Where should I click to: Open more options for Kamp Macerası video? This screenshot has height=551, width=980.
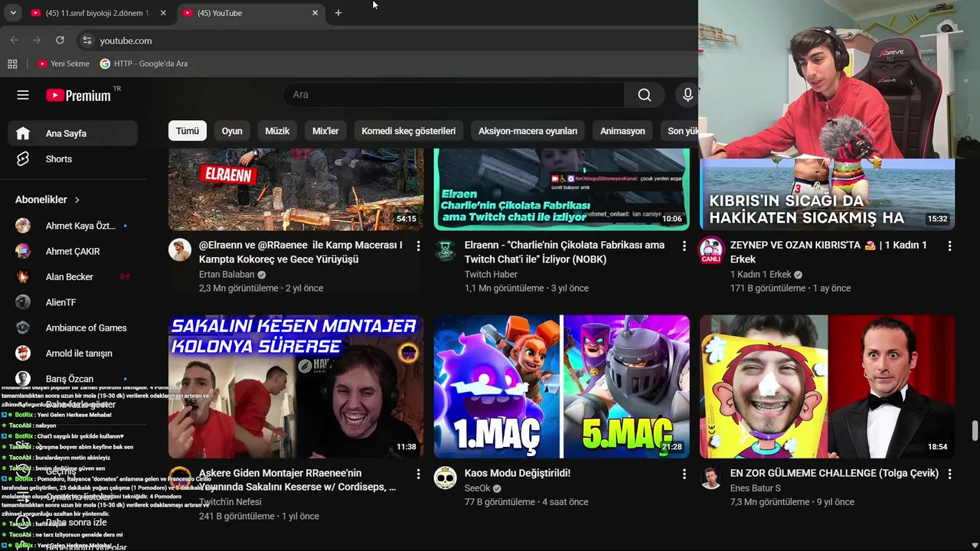click(418, 246)
